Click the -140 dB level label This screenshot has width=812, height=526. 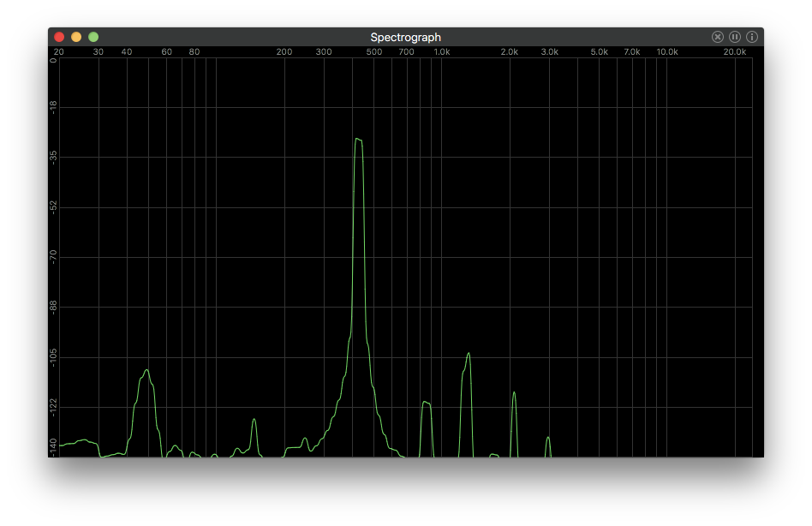click(x=53, y=447)
